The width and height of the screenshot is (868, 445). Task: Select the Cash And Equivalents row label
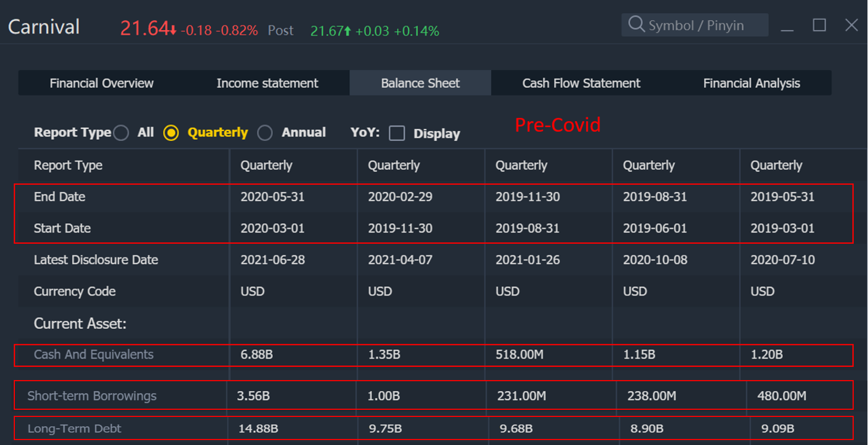[x=94, y=355]
